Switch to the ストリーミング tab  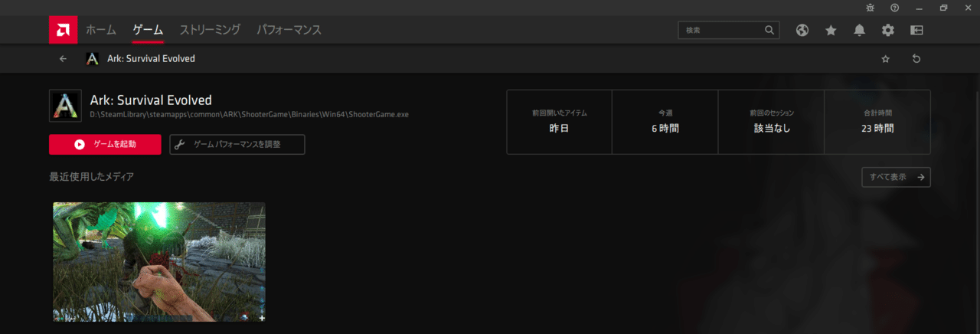point(210,30)
